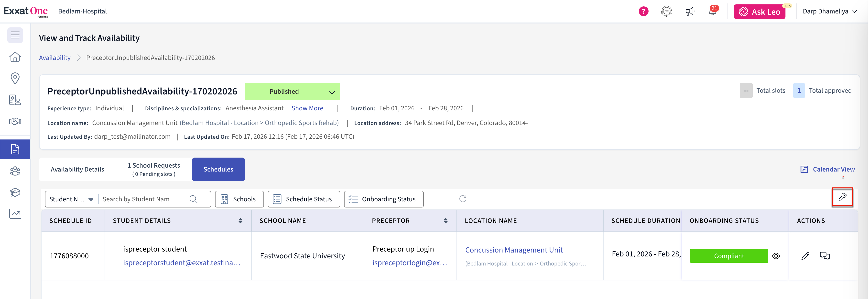This screenshot has width=868, height=299.
Task: Sort by Preceptor column
Action: click(445, 221)
